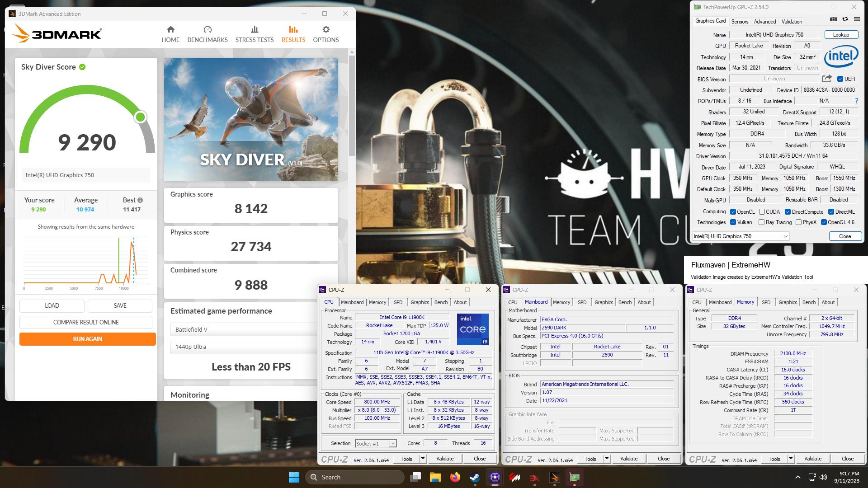Click the score gauge indicator dot
The height and width of the screenshot is (488, 868).
pyautogui.click(x=141, y=117)
